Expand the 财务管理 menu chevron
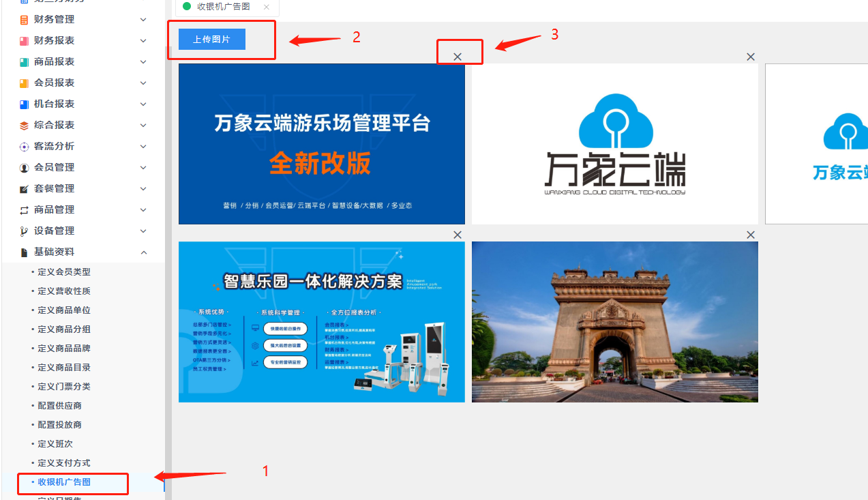 pyautogui.click(x=143, y=20)
